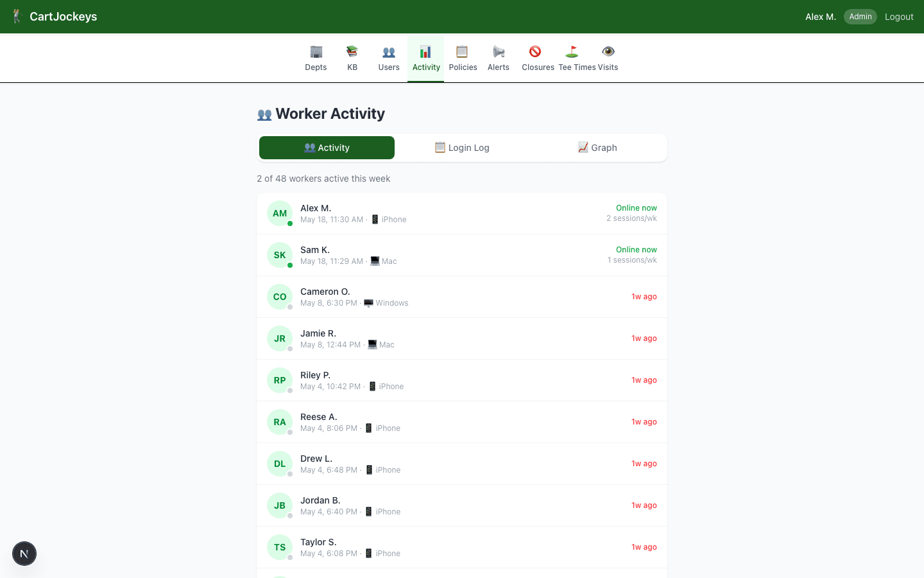Screen dimensions: 924x578
Task: Click "Online now" status for Sam K.
Action: 637,250
